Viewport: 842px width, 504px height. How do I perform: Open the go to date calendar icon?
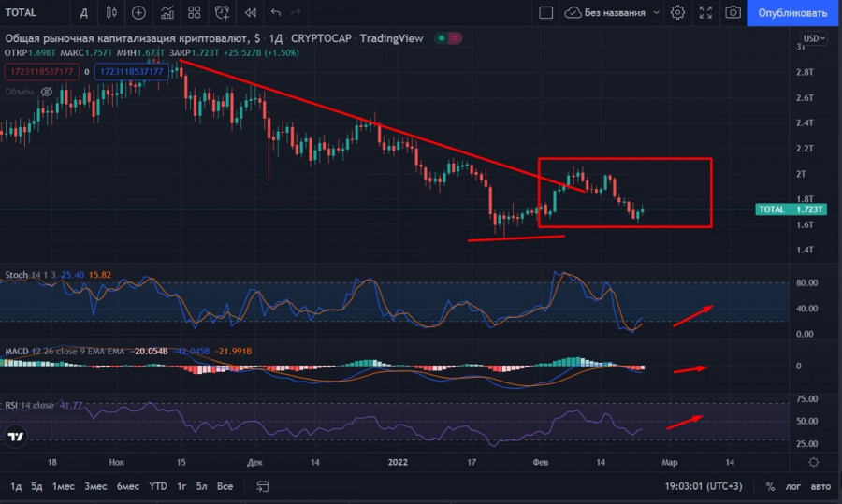pyautogui.click(x=262, y=486)
